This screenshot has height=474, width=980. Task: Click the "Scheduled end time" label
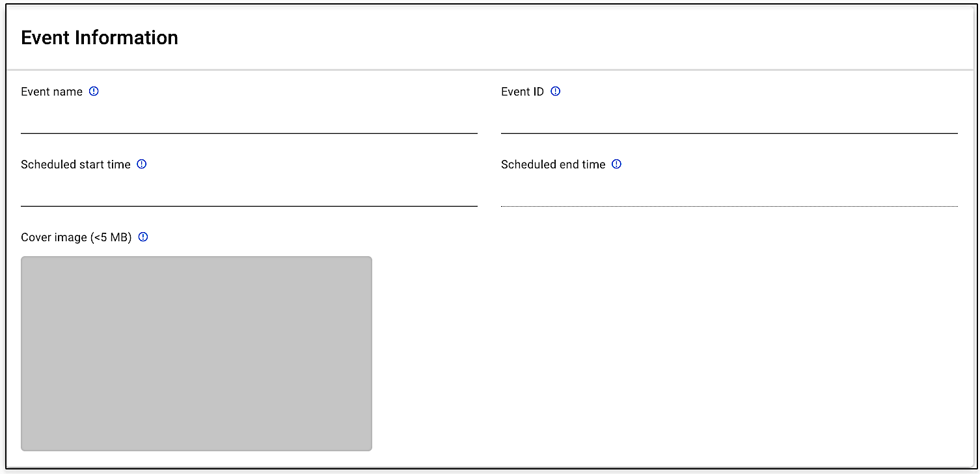click(x=553, y=165)
